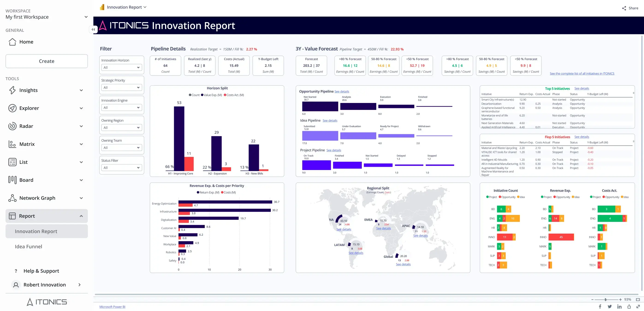Image resolution: width=644 pixels, height=311 pixels.
Task: Open the Innovation Horizon filter dropdown
Action: (x=122, y=67)
